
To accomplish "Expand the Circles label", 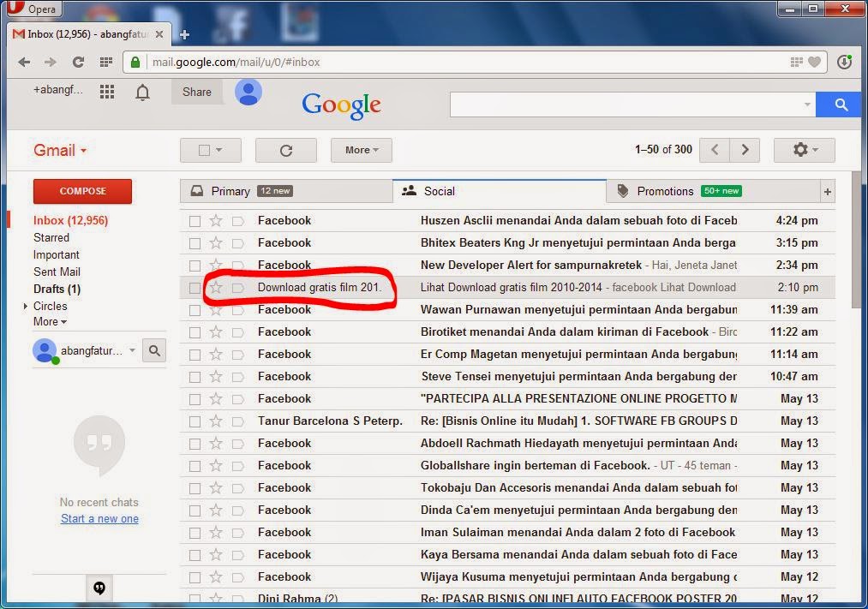I will click(25, 306).
